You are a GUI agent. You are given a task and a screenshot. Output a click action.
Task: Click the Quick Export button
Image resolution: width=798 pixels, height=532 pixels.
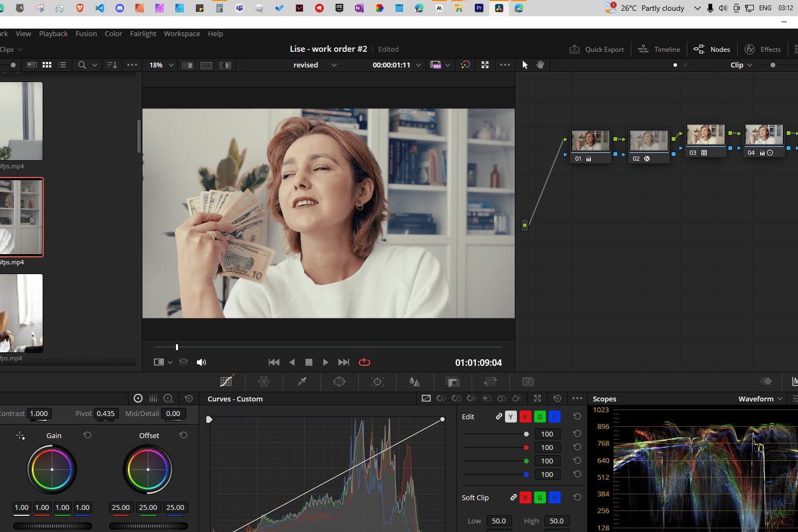coord(597,49)
